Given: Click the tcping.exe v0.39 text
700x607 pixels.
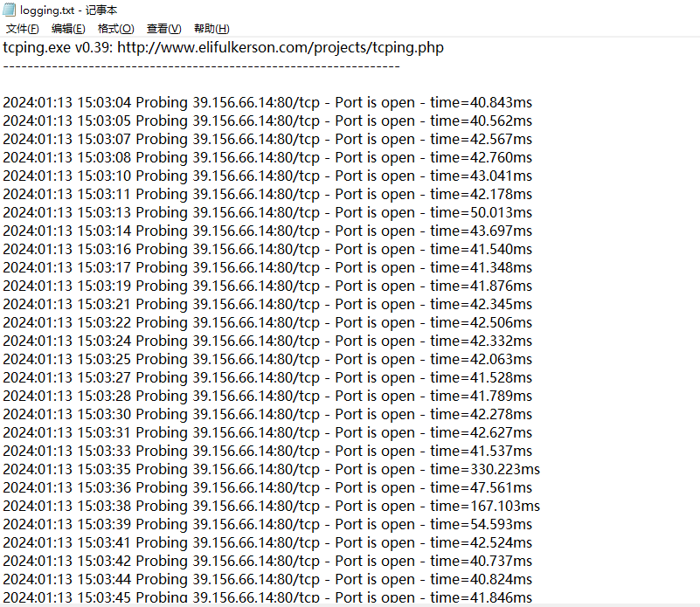Looking at the screenshot, I should 56,47.
